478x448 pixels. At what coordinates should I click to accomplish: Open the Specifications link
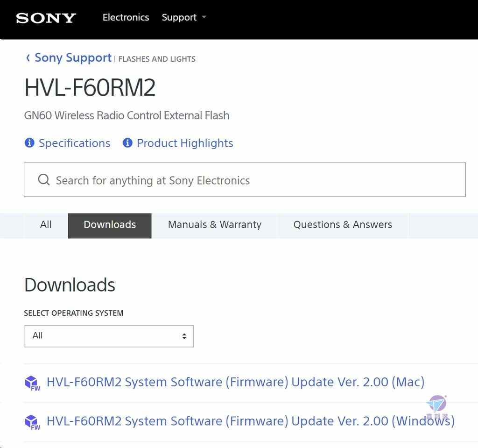click(74, 143)
